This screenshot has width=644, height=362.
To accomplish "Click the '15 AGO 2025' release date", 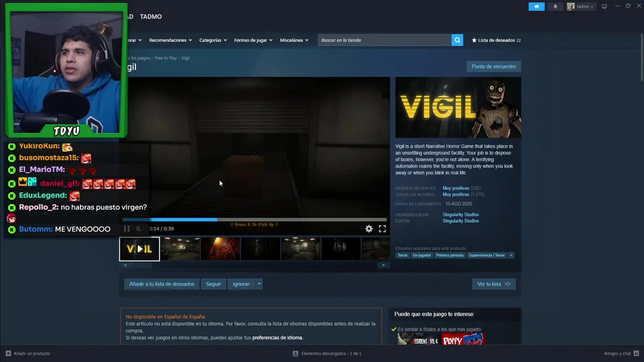I will (458, 204).
